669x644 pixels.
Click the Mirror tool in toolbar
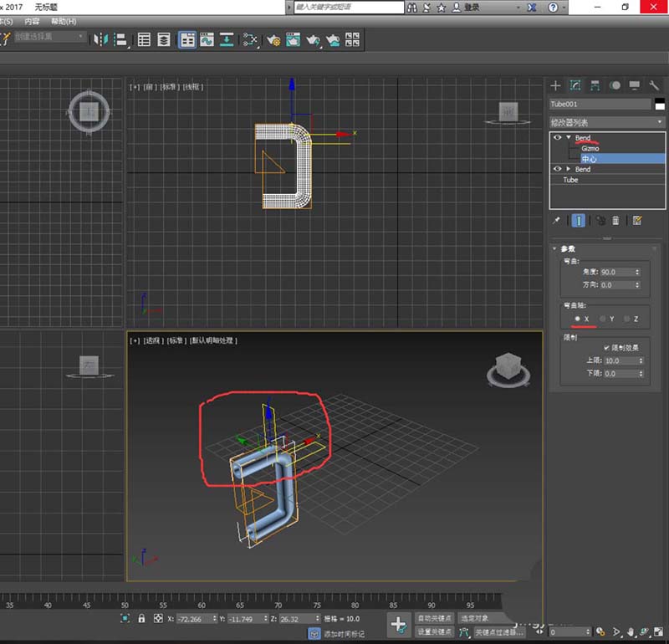(101, 39)
